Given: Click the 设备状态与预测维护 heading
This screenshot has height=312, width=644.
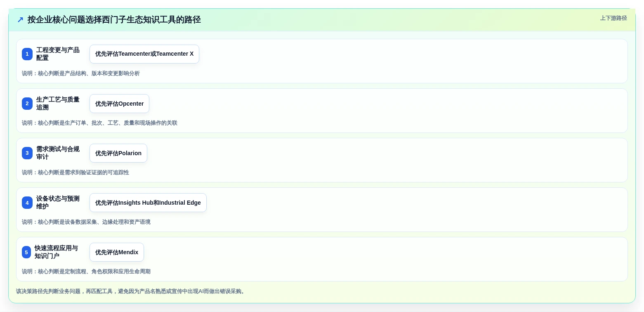Looking at the screenshot, I should 58,203.
